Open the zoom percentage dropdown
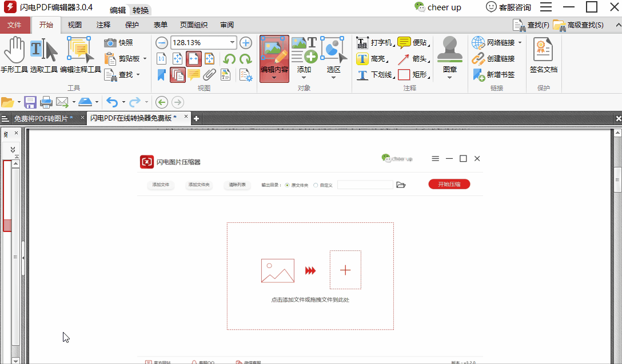Screen dimensions: 622x364 (x=232, y=42)
